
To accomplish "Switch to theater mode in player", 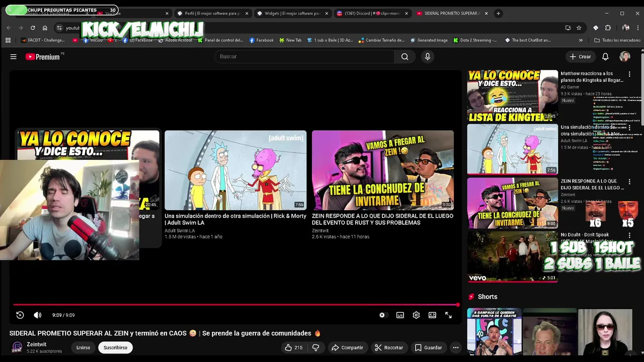I will (432, 315).
